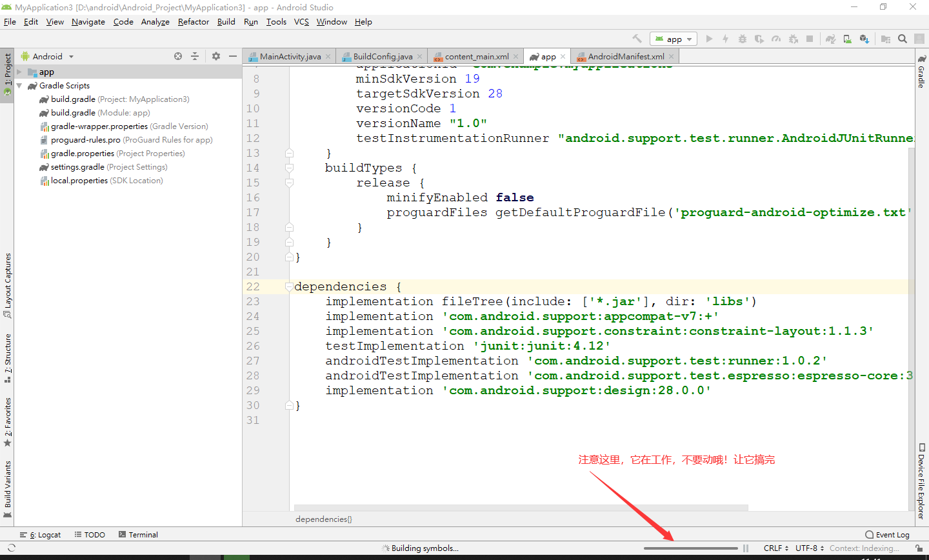929x560 pixels.
Task: Collapse the buildTypes block fold marker
Action: [289, 168]
